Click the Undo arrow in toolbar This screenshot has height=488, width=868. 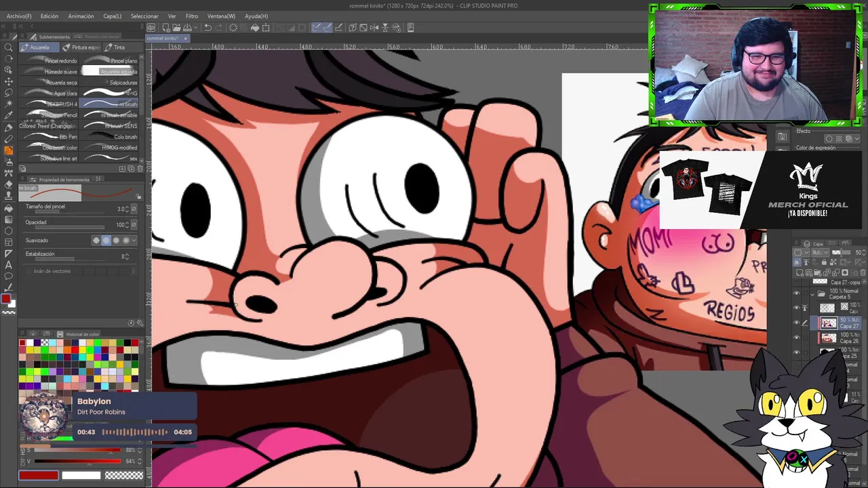click(208, 28)
